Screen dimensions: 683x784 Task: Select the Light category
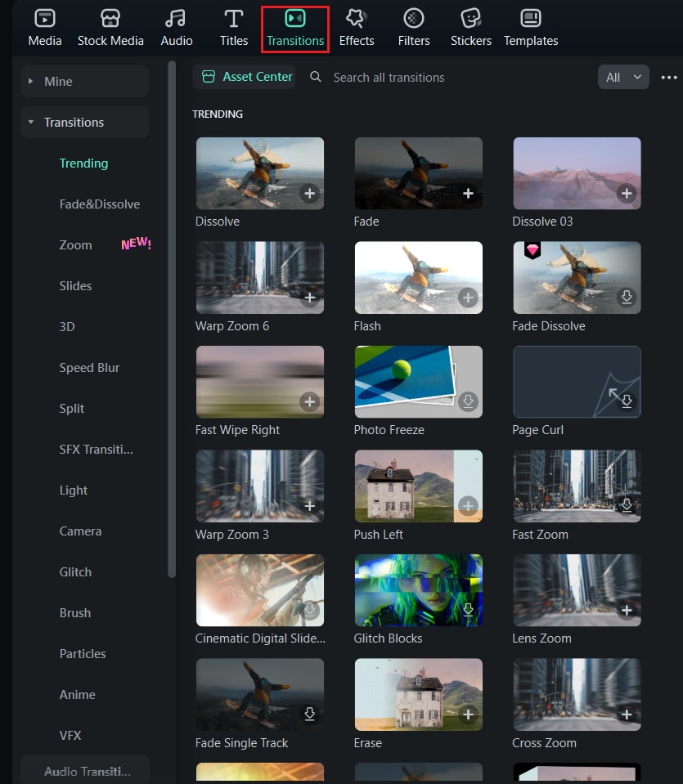coord(73,491)
